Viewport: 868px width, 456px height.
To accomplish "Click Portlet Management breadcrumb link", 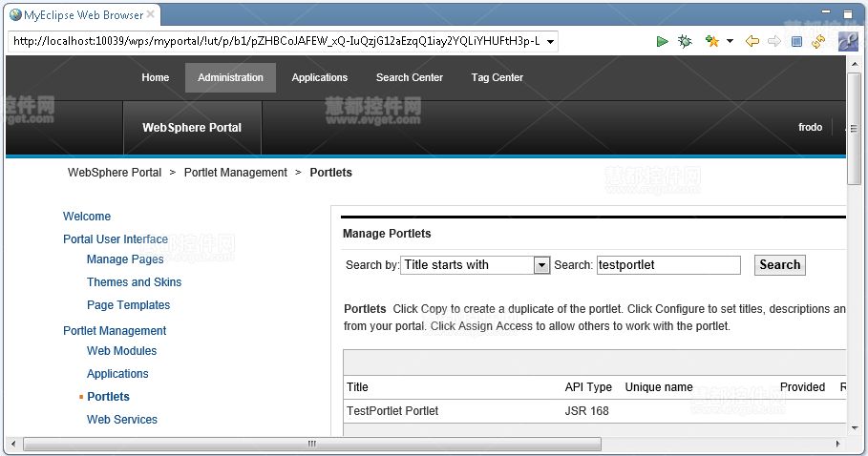I will coord(235,173).
